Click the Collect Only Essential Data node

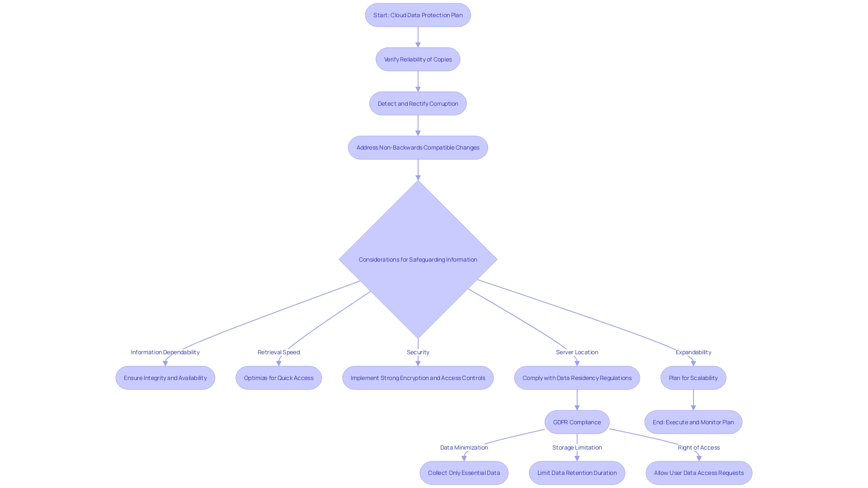[464, 473]
